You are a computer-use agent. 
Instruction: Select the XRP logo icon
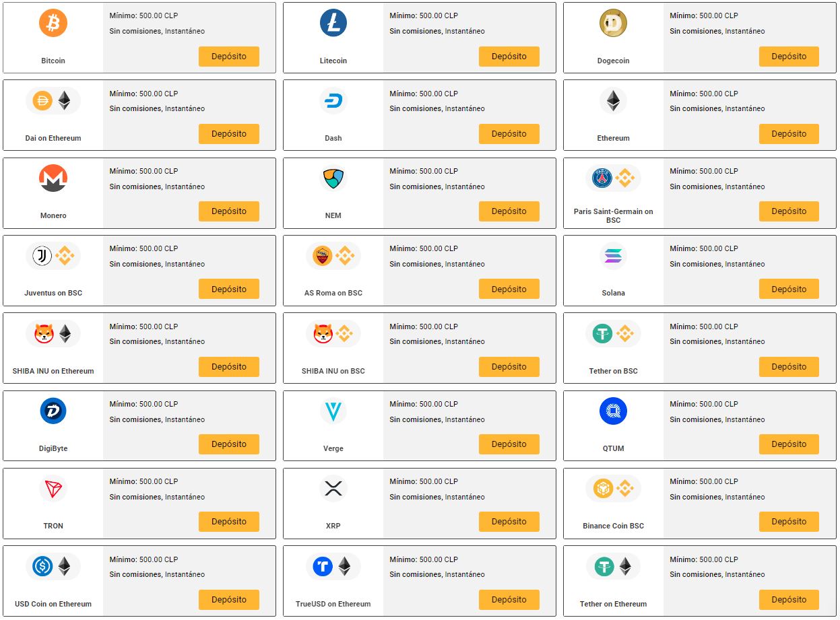pos(333,489)
